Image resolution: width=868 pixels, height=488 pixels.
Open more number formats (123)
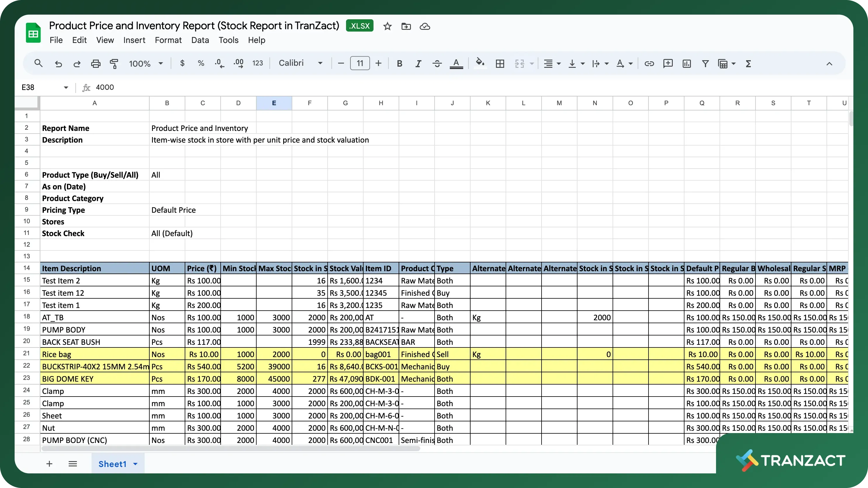[x=258, y=63]
